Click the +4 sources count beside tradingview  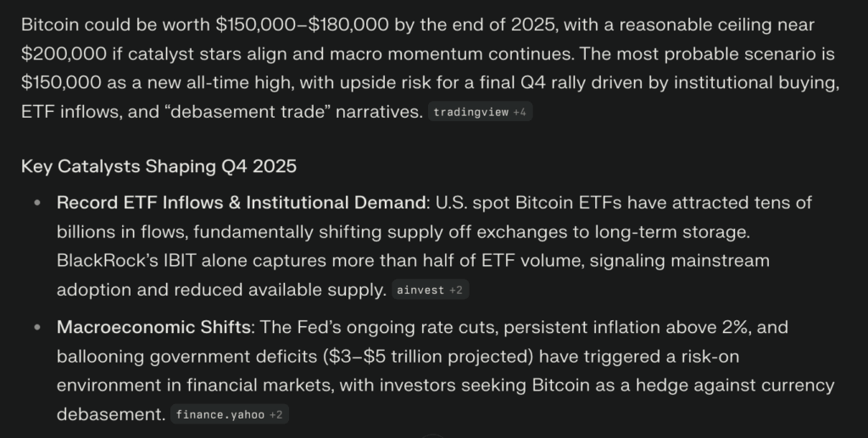(x=520, y=113)
